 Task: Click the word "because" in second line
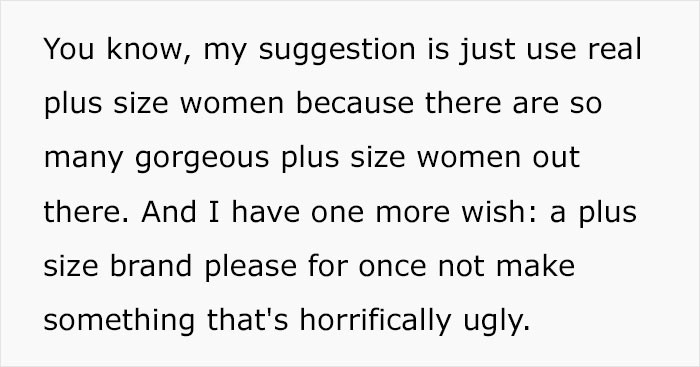[x=355, y=104]
